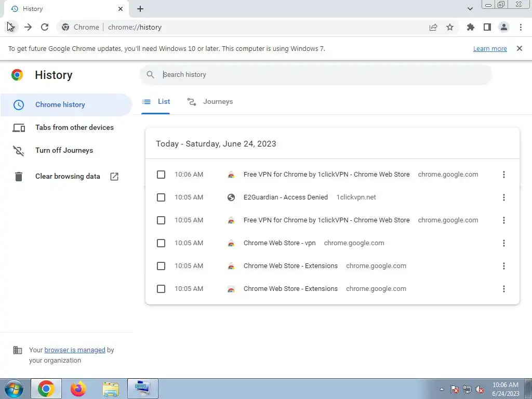The height and width of the screenshot is (399, 532).
Task: Click the Search history field
Action: pyautogui.click(x=315, y=75)
